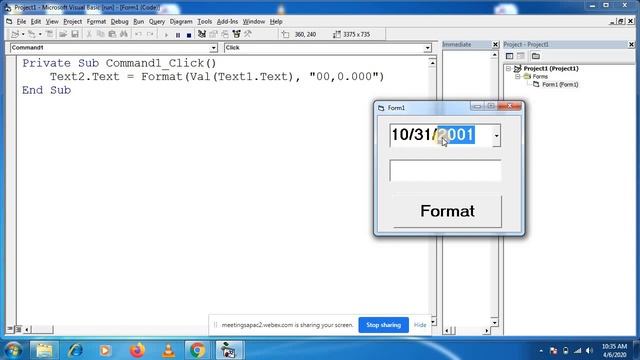Open the Edit menu
This screenshot has height=360, width=640.
(36, 22)
